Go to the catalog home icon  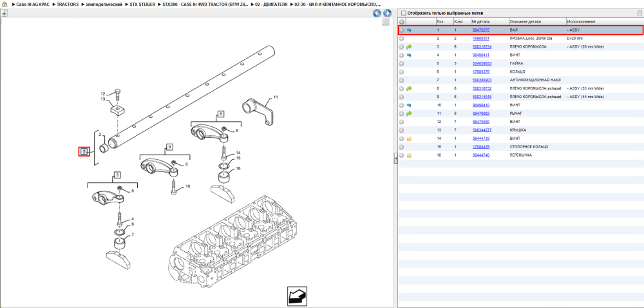pos(4,4)
